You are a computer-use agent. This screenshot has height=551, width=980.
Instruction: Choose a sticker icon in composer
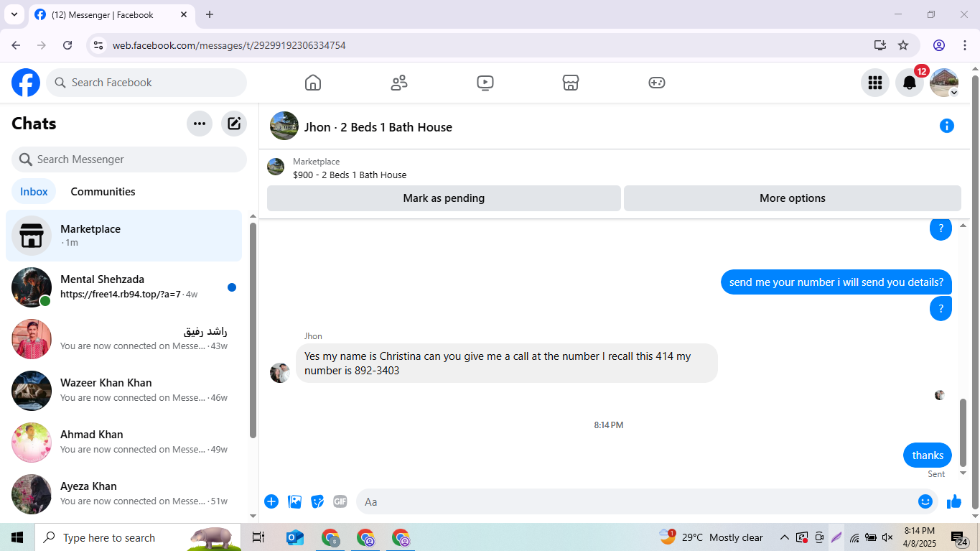point(317,501)
